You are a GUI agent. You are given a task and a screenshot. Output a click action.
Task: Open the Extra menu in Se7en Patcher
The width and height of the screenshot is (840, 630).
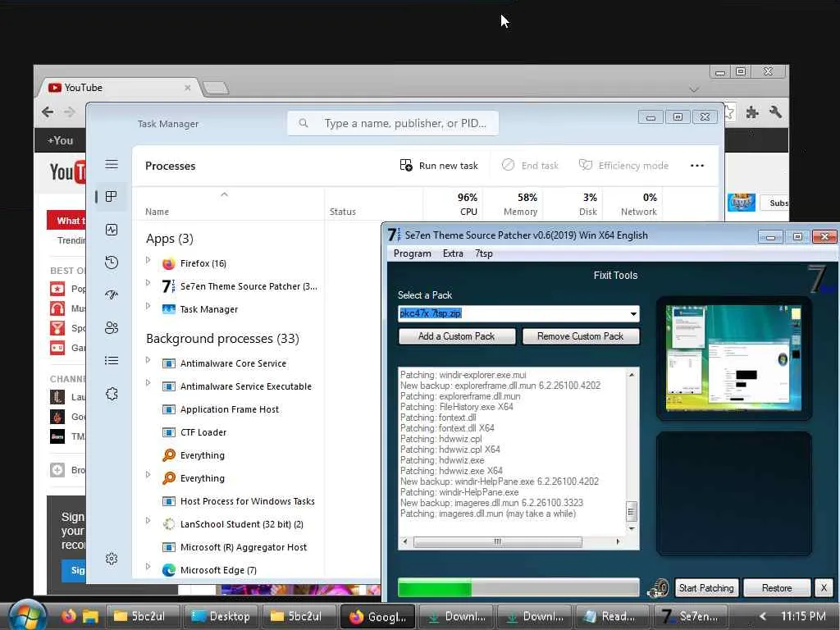(453, 253)
